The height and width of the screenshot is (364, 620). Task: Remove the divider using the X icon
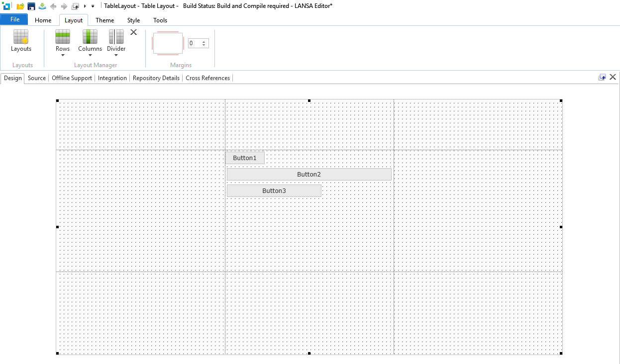(133, 32)
